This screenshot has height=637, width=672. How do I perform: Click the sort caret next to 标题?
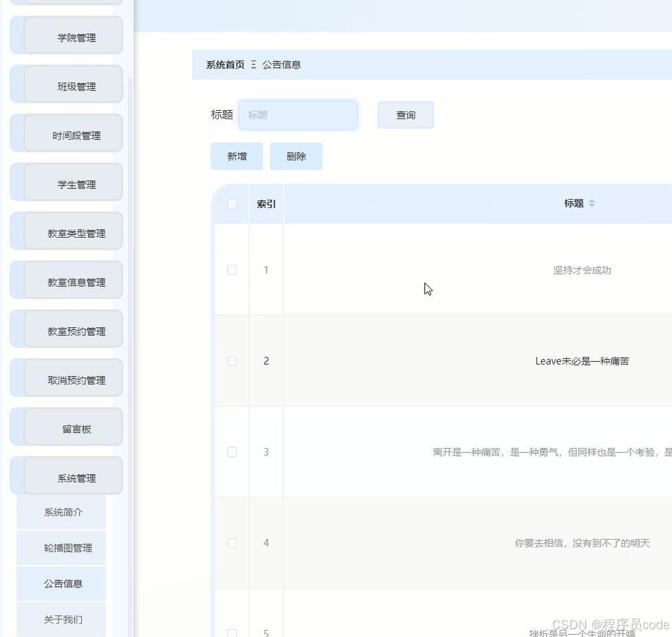(592, 203)
